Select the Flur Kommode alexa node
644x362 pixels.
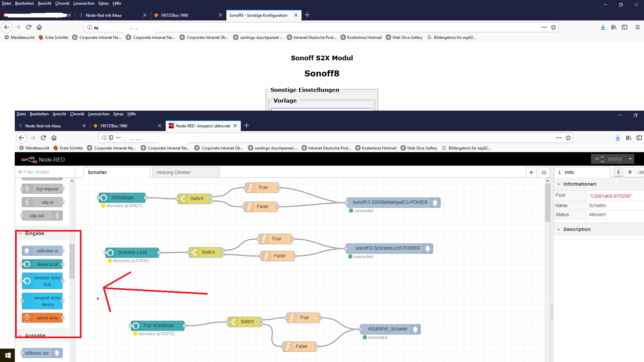coord(158,325)
